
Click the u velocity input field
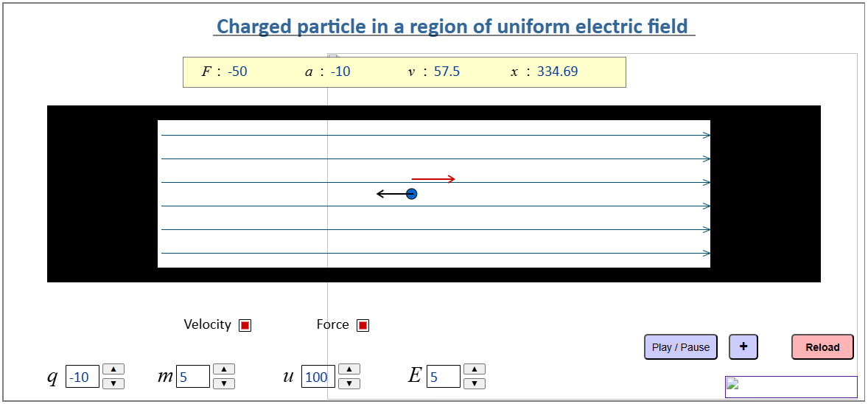tap(318, 377)
